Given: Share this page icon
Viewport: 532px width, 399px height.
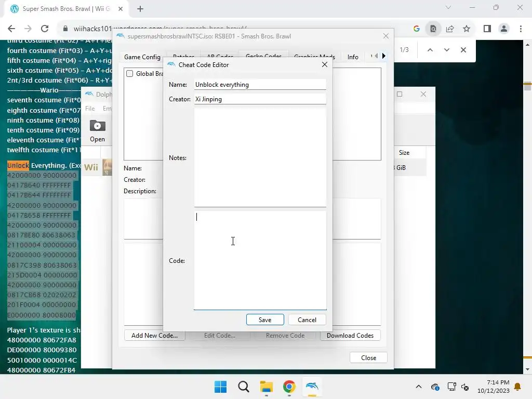Looking at the screenshot, I should pyautogui.click(x=450, y=29).
